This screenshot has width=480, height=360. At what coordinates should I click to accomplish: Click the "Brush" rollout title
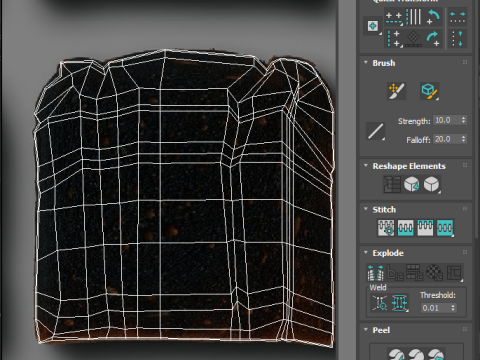tap(384, 63)
